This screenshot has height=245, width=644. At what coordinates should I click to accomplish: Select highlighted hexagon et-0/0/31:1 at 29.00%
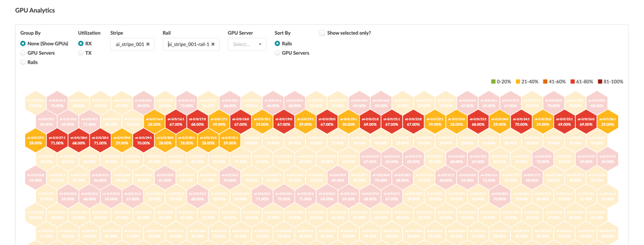(230, 141)
